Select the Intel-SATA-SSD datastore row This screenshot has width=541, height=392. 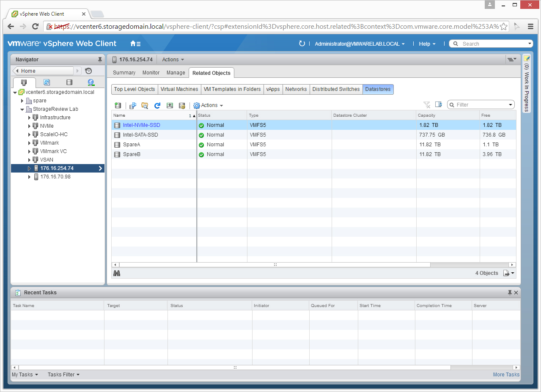pos(313,135)
